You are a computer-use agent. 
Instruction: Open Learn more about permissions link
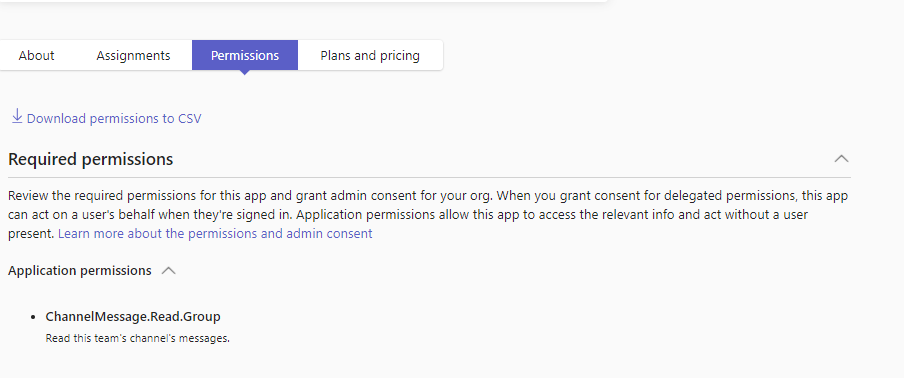coord(215,233)
